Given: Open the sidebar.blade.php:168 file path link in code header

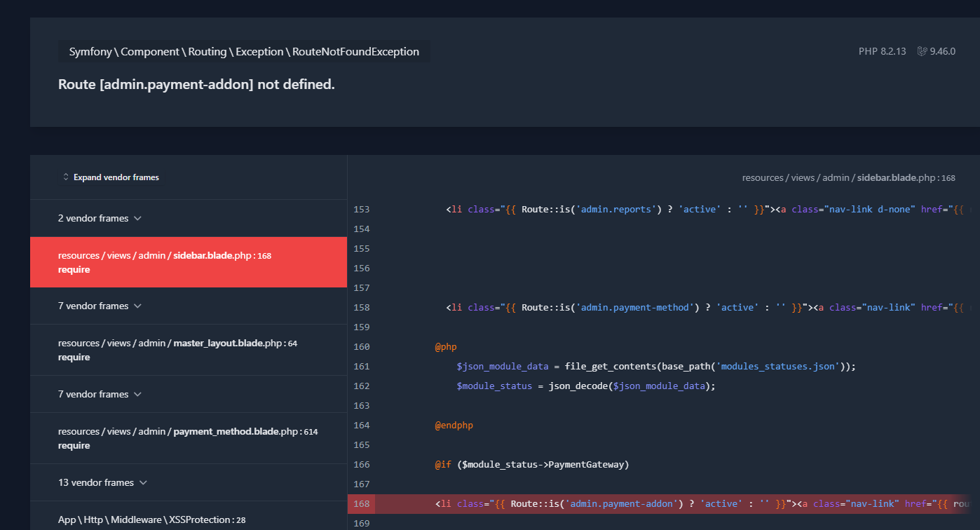Looking at the screenshot, I should [x=848, y=177].
